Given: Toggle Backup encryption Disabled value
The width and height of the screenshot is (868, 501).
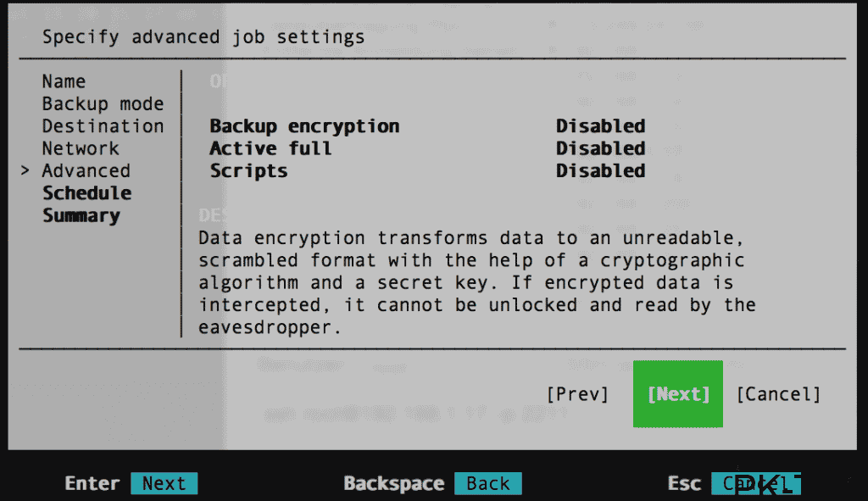Looking at the screenshot, I should pyautogui.click(x=600, y=126).
